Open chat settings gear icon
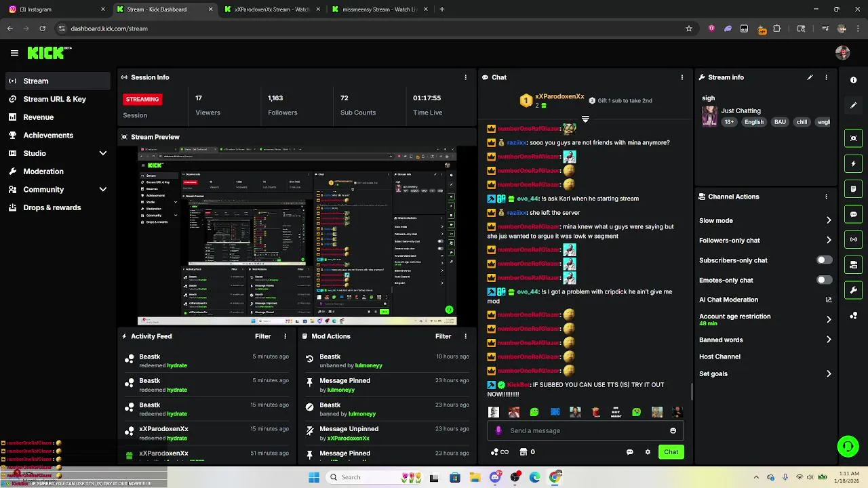Screen dimensions: 868x488 coord(648,452)
